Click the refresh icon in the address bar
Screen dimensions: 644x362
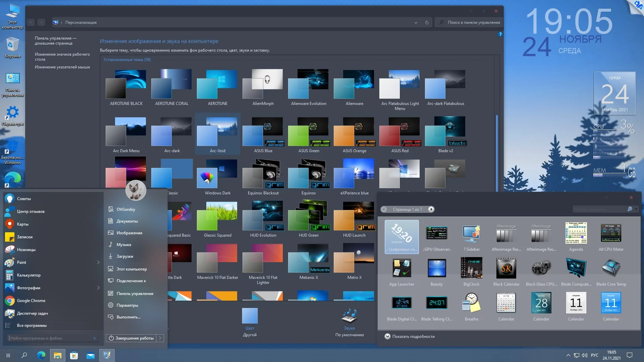pyautogui.click(x=427, y=22)
